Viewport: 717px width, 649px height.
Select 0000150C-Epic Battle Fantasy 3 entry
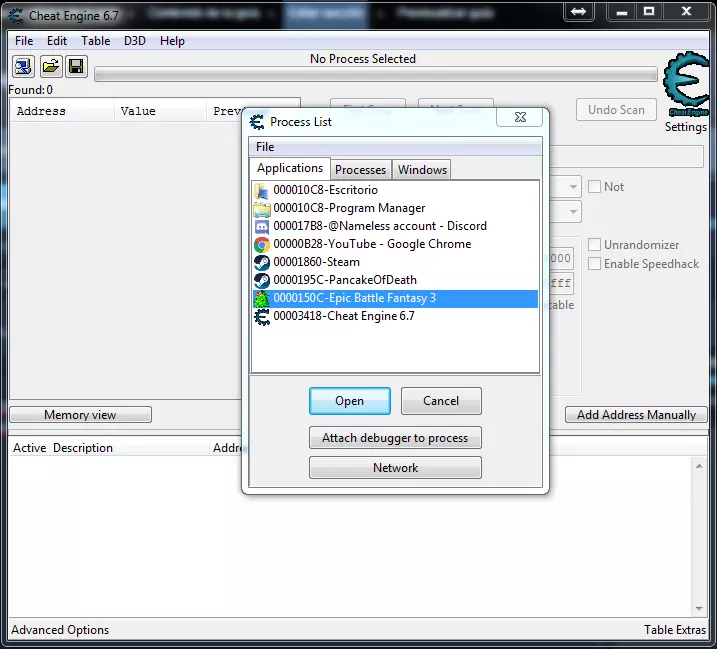tap(395, 299)
